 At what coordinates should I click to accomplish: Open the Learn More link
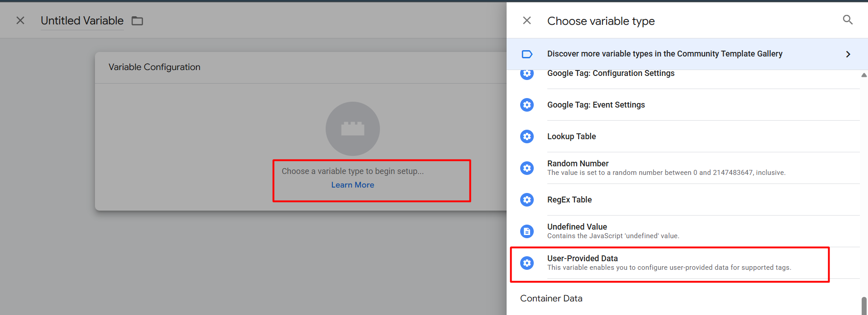[x=352, y=185]
